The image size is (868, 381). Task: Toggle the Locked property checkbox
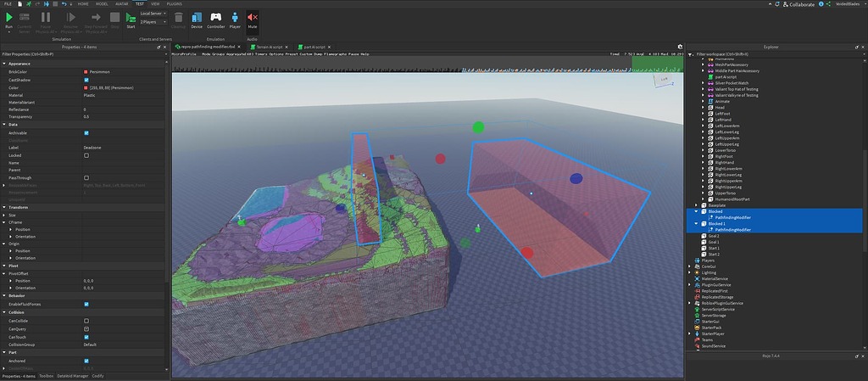86,155
